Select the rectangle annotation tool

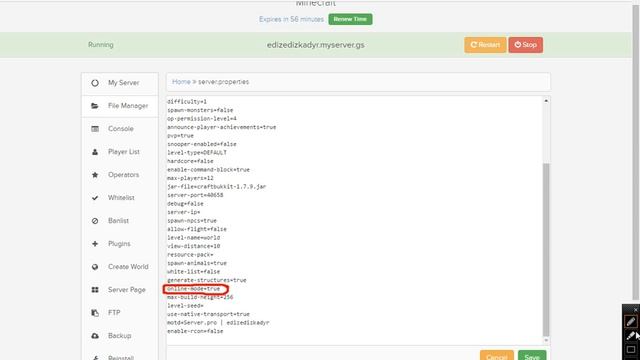631,349
